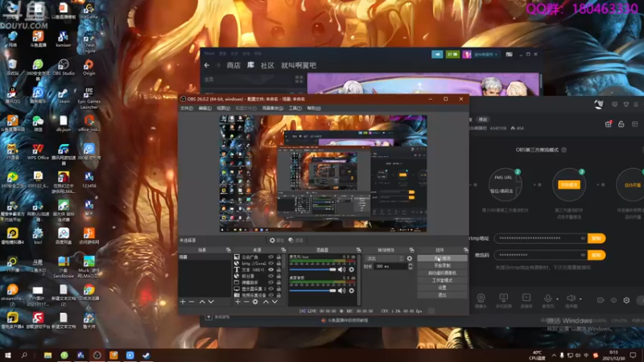This screenshot has width=644, height=362.
Task: Add a new source in OBS
Action: (x=237, y=302)
